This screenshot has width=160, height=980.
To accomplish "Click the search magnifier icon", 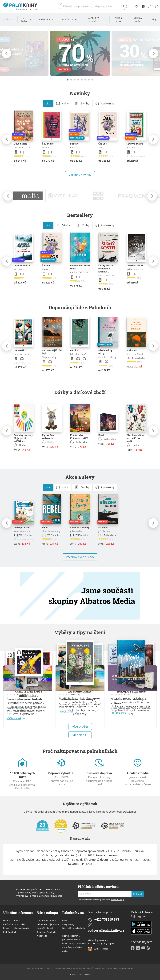I will (122, 6).
